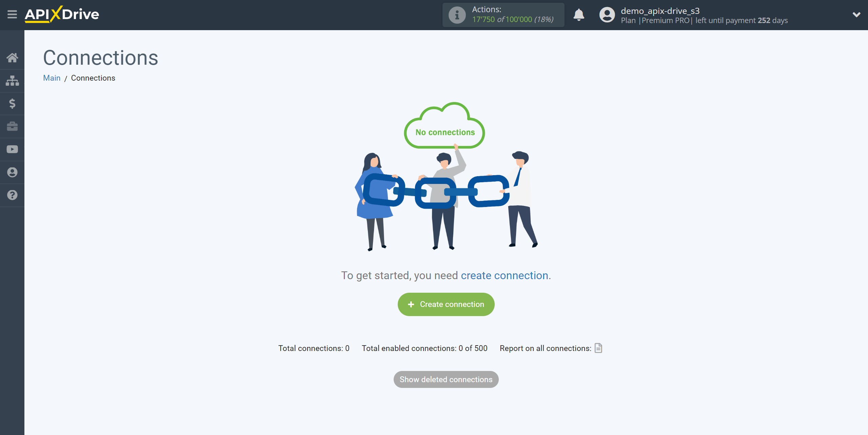Viewport: 868px width, 435px height.
Task: Select Connections breadcrumb tab
Action: point(93,78)
